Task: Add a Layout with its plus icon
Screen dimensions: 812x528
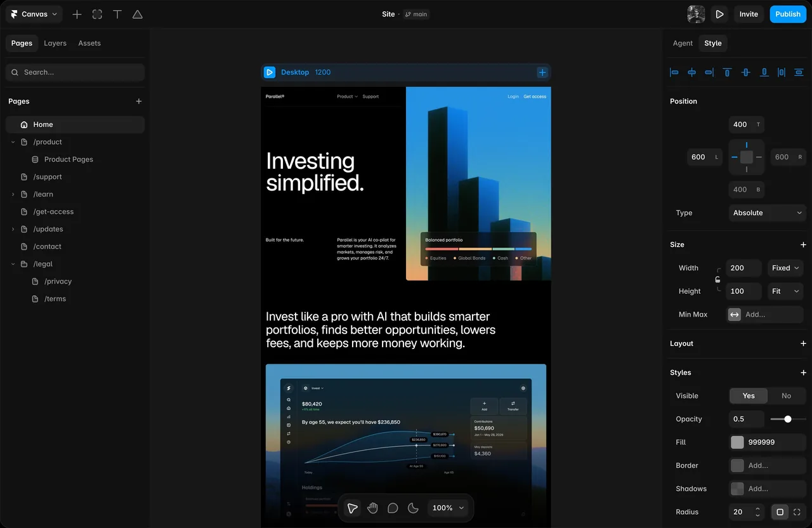Action: pos(803,343)
